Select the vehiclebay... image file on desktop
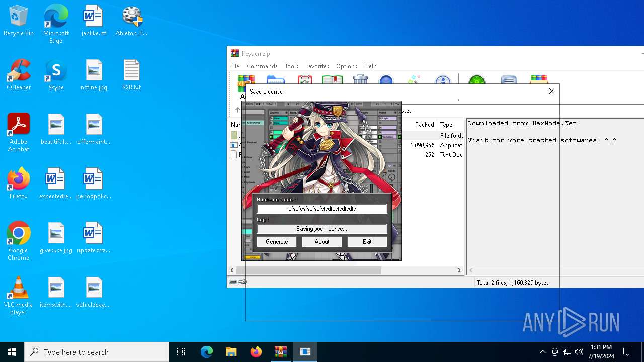The width and height of the screenshot is (644, 362). [94, 293]
